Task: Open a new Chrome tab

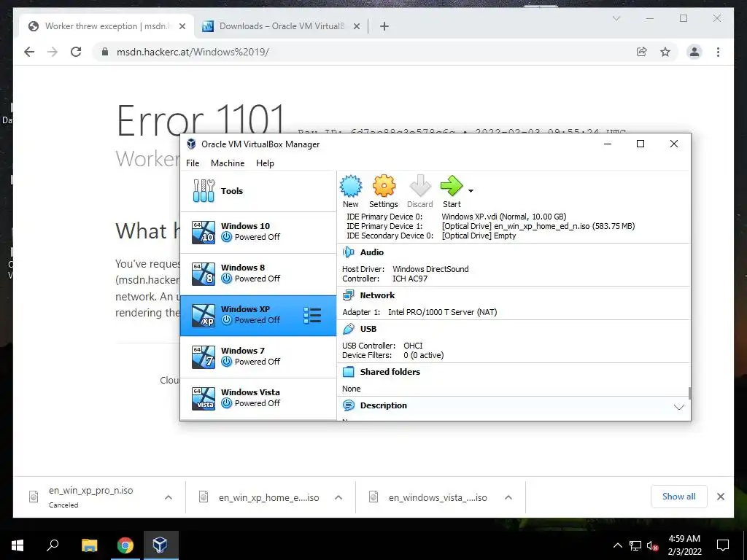Action: (384, 26)
